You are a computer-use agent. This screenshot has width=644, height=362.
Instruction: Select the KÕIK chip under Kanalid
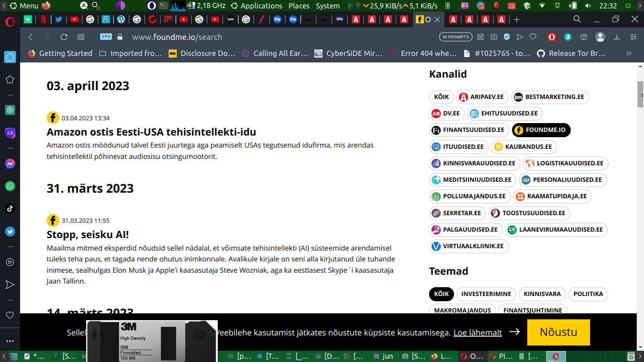pos(442,97)
